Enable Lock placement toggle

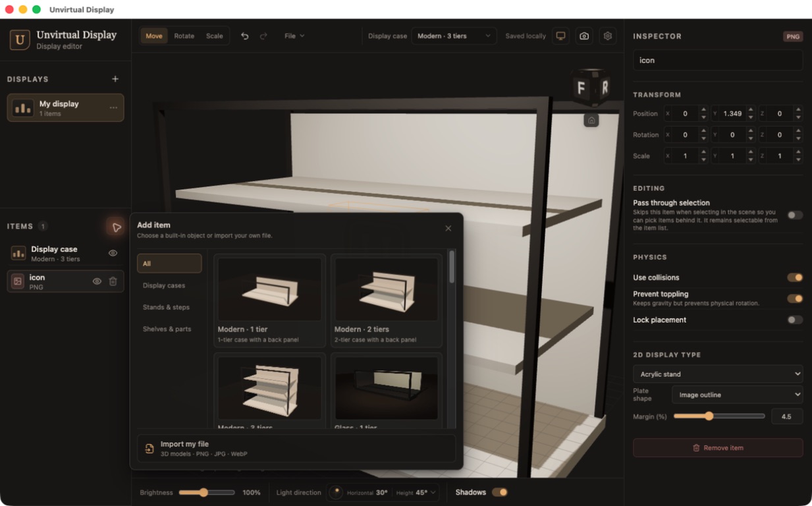coord(795,320)
